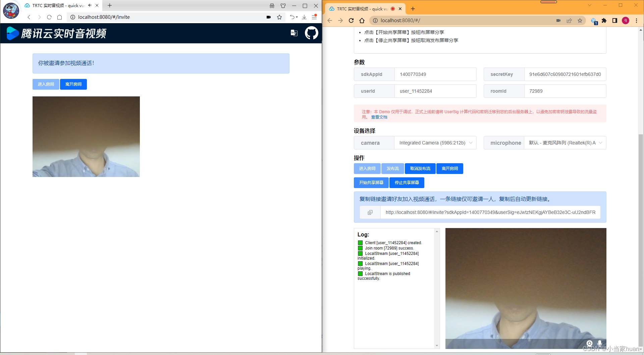The width and height of the screenshot is (644, 355).
Task: Click 停止共享屏幕 button
Action: coord(407,183)
